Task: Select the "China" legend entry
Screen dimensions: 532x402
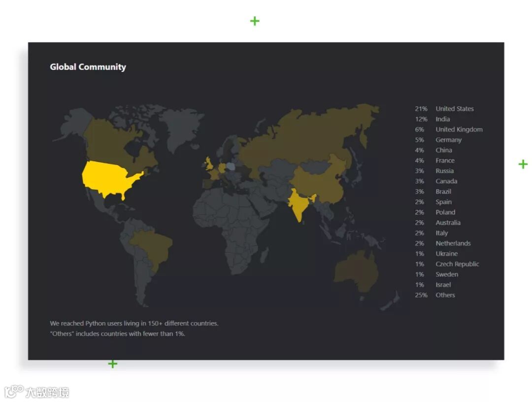Action: (443, 150)
